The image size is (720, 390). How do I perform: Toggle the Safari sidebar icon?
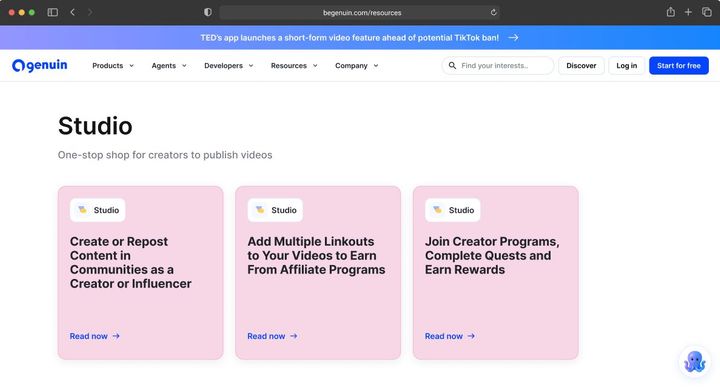click(x=52, y=12)
